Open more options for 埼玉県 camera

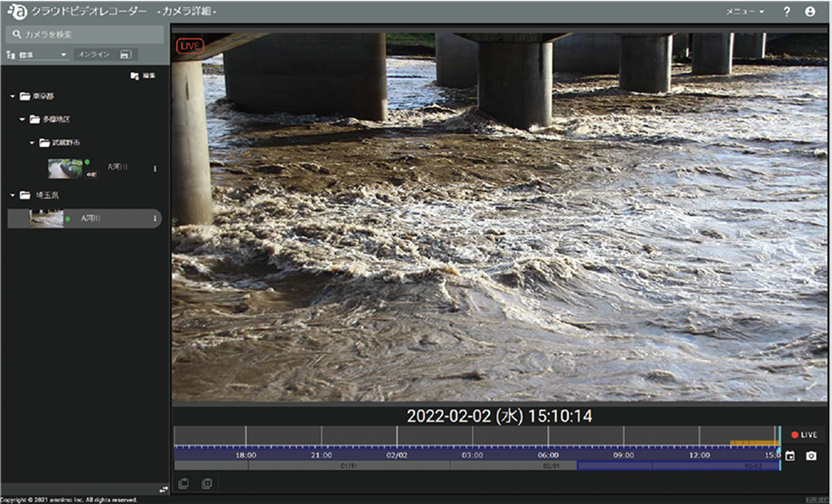(x=155, y=218)
